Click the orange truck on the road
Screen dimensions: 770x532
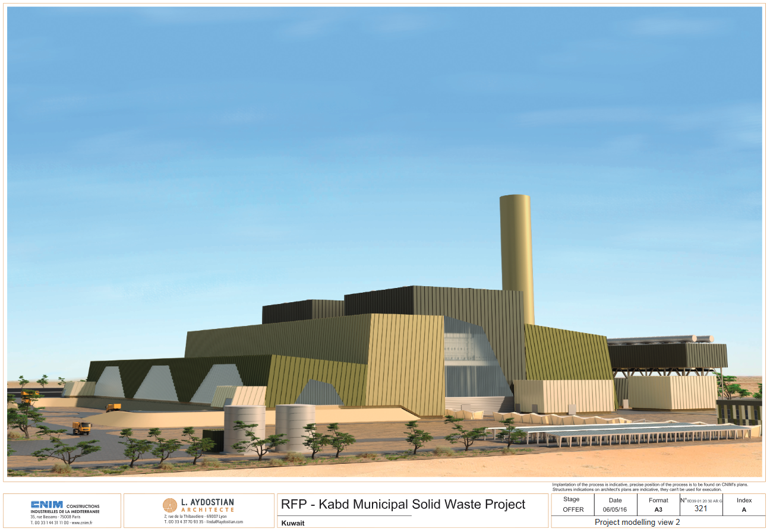[82, 427]
